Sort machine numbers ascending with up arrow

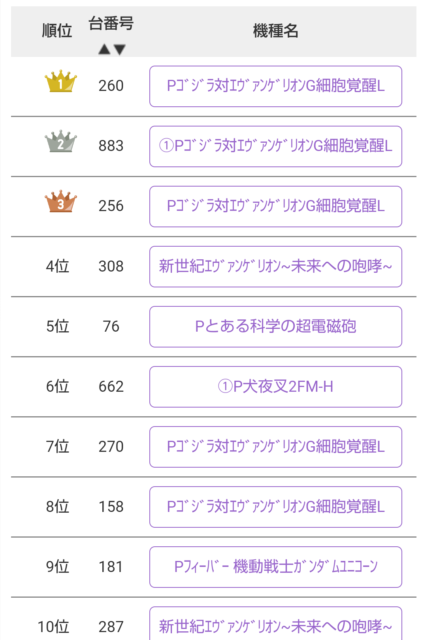[x=104, y=50]
